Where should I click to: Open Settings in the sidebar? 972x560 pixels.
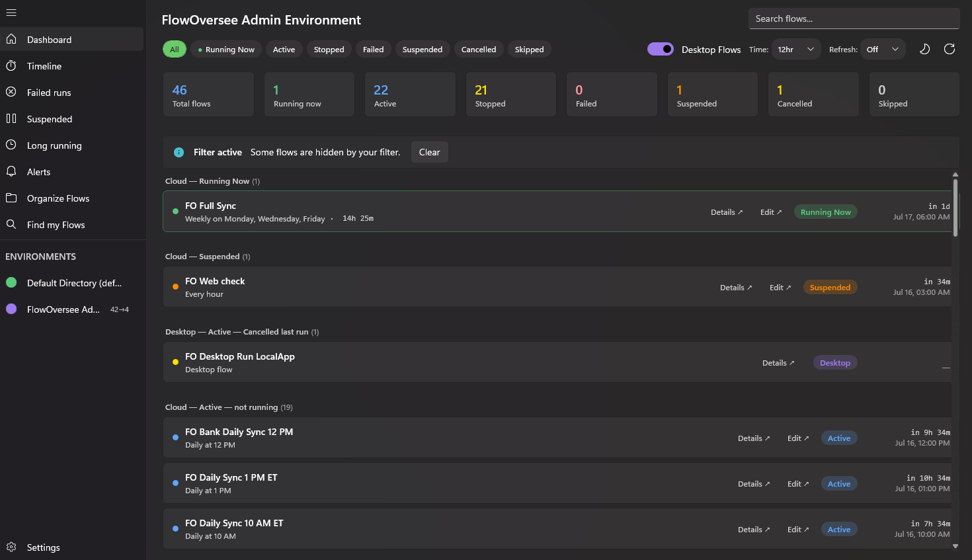71,547
